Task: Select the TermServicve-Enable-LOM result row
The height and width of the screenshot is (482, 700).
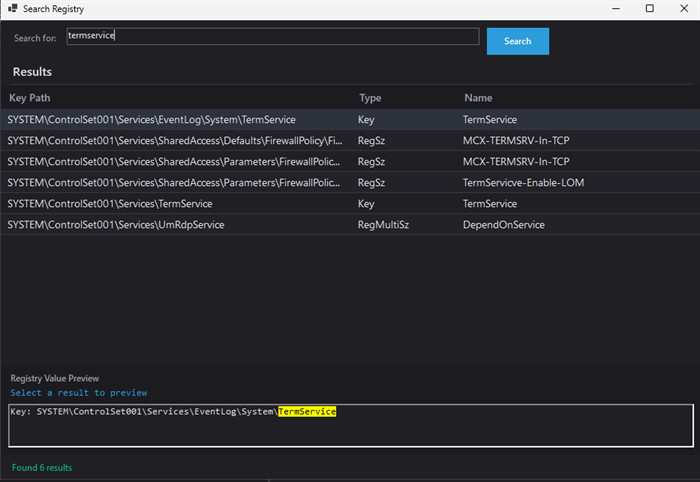Action: click(523, 183)
